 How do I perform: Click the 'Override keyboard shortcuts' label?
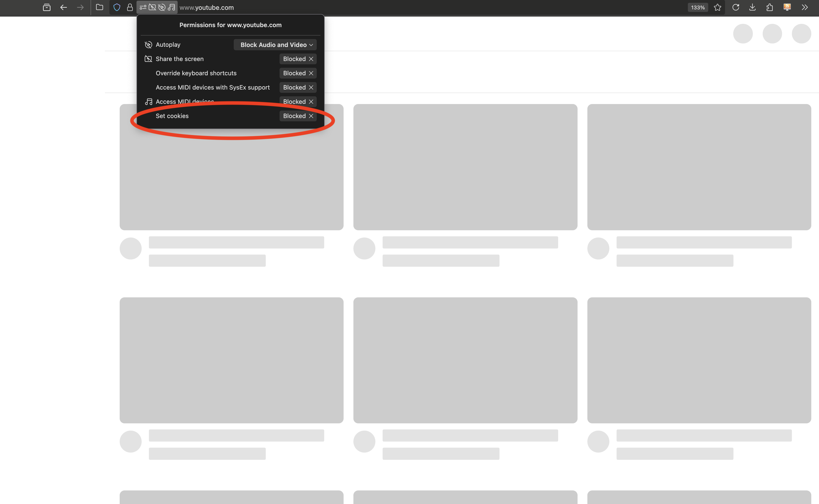pos(196,73)
